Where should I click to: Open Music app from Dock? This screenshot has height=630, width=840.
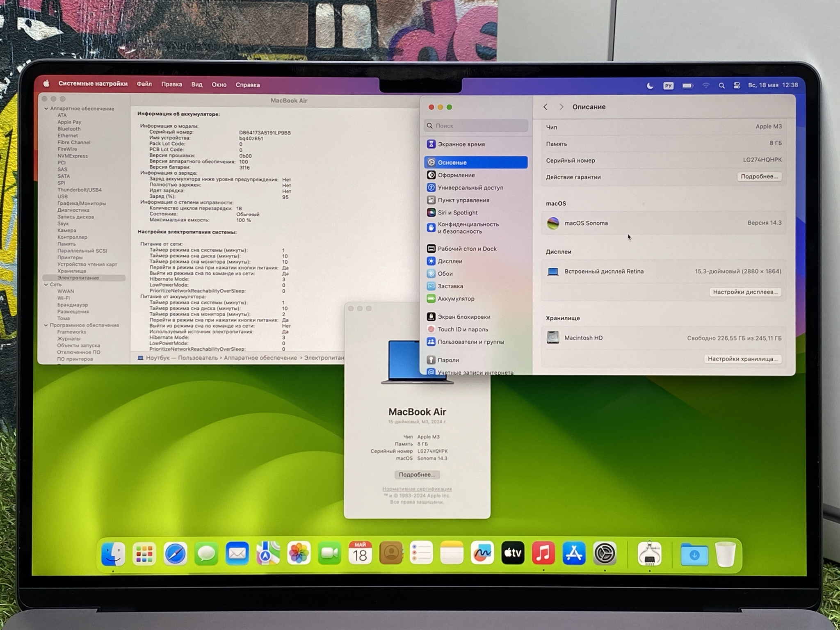pos(543,554)
